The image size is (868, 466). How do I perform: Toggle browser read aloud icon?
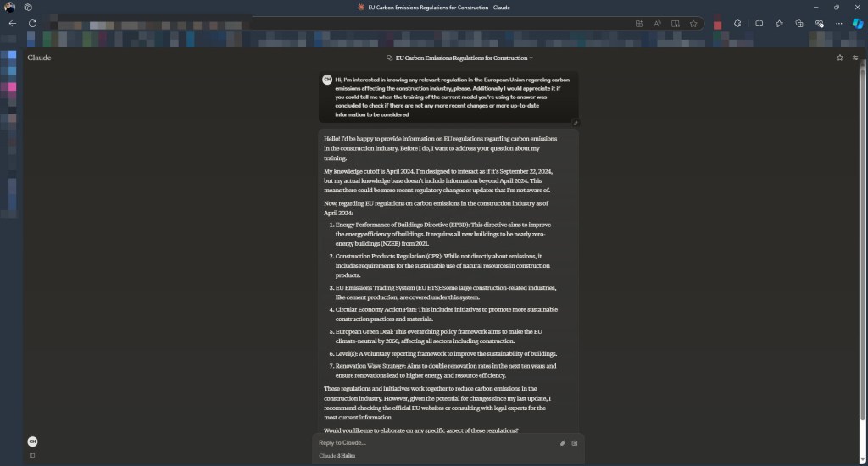658,23
